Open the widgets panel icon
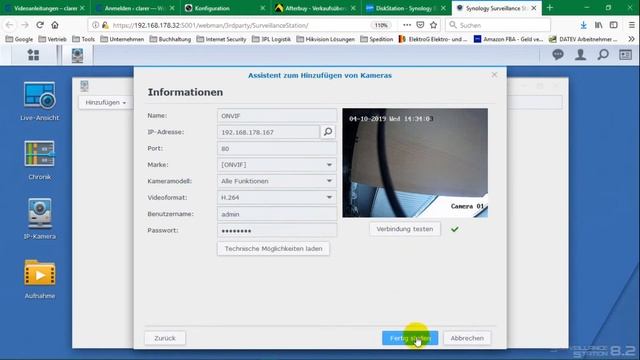640x360 pixels. [625, 55]
